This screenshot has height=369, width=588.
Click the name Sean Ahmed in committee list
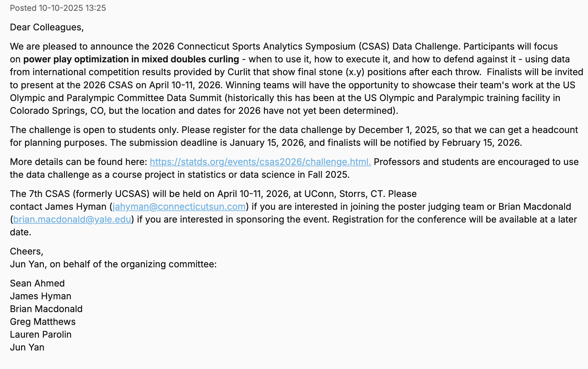(x=37, y=283)
